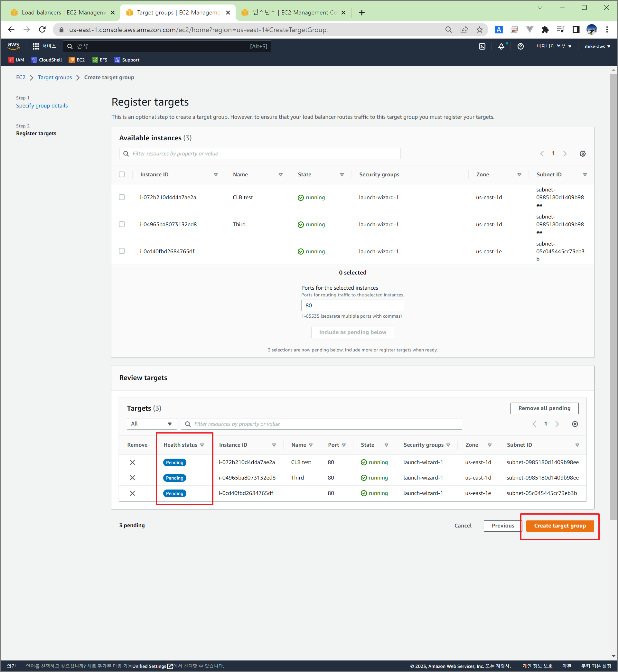Open the notifications bell icon
Image resolution: width=618 pixels, height=672 pixels.
coord(501,46)
